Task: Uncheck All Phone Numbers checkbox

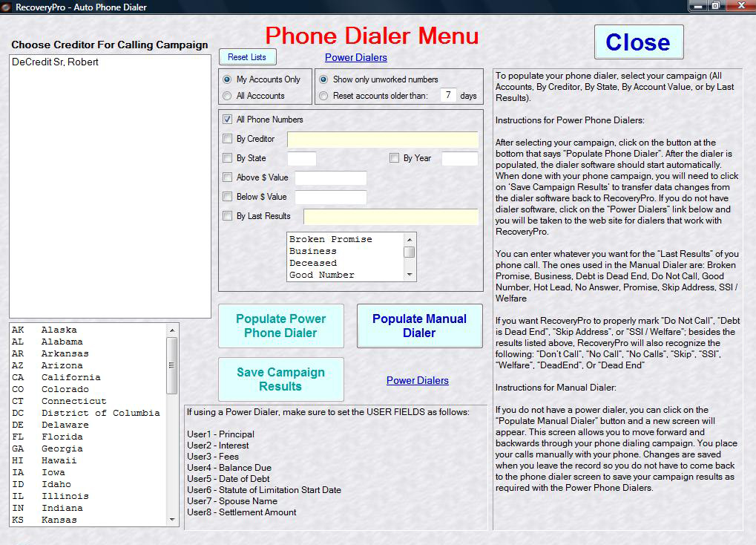Action: click(227, 120)
